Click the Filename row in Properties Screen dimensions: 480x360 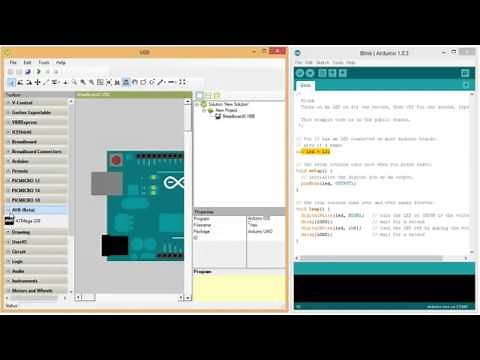click(239, 225)
